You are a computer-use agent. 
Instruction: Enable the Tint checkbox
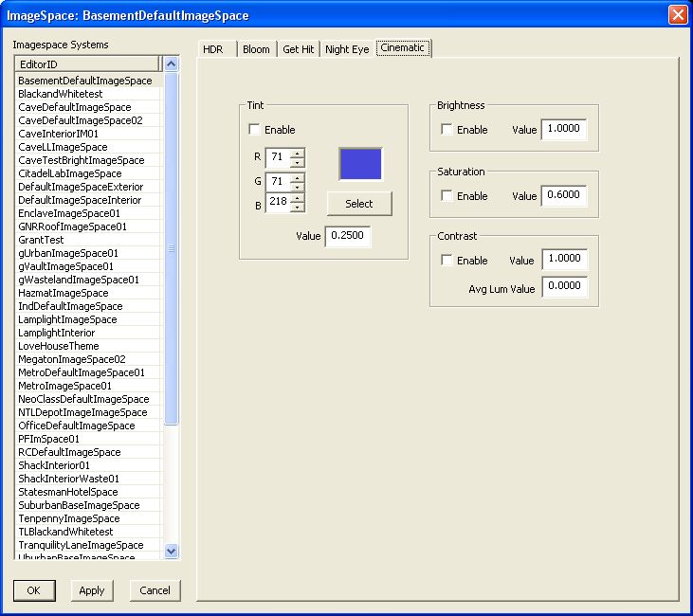coord(254,130)
